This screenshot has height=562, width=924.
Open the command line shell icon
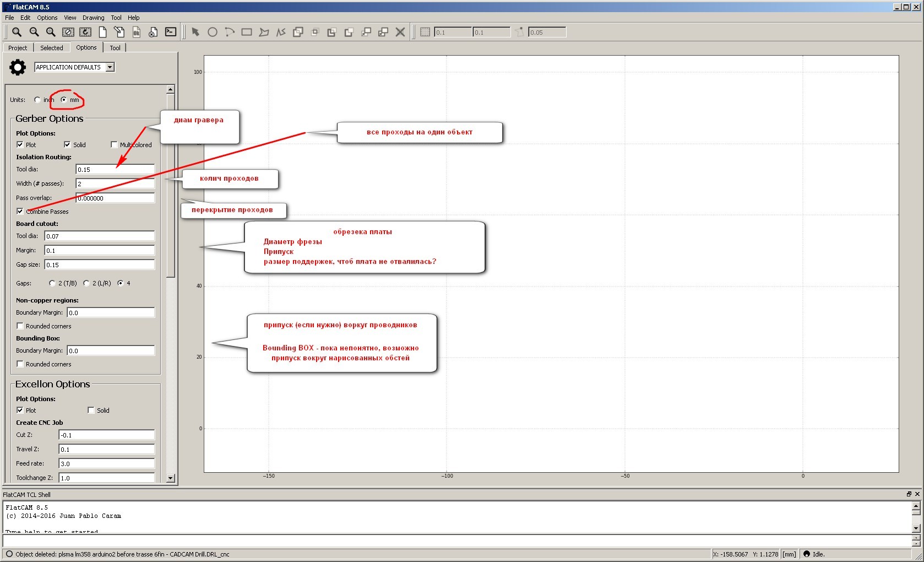171,32
